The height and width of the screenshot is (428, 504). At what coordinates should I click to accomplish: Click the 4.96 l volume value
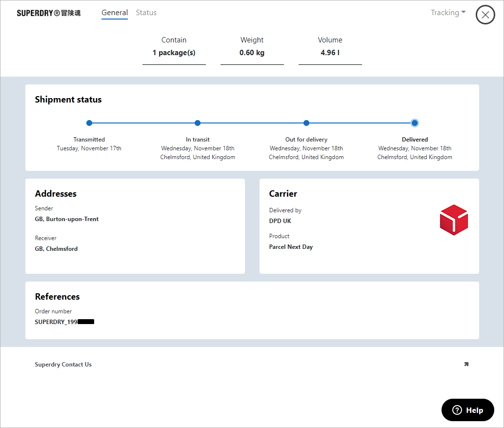point(330,53)
